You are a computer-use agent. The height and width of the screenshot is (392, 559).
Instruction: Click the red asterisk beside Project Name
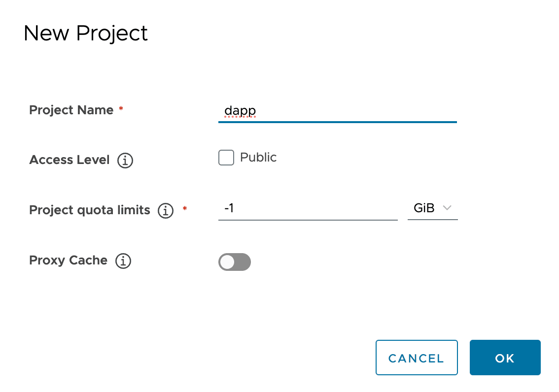click(121, 109)
